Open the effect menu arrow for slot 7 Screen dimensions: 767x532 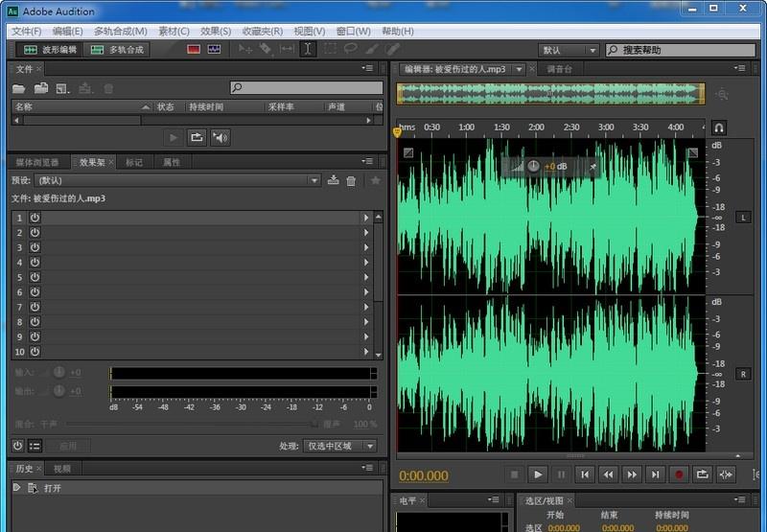click(366, 307)
